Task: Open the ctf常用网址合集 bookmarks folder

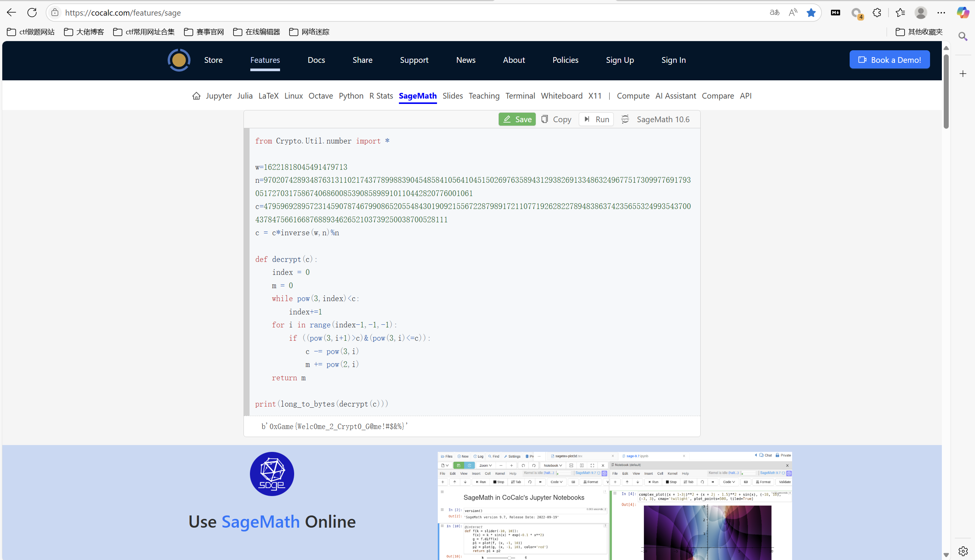Action: click(144, 32)
